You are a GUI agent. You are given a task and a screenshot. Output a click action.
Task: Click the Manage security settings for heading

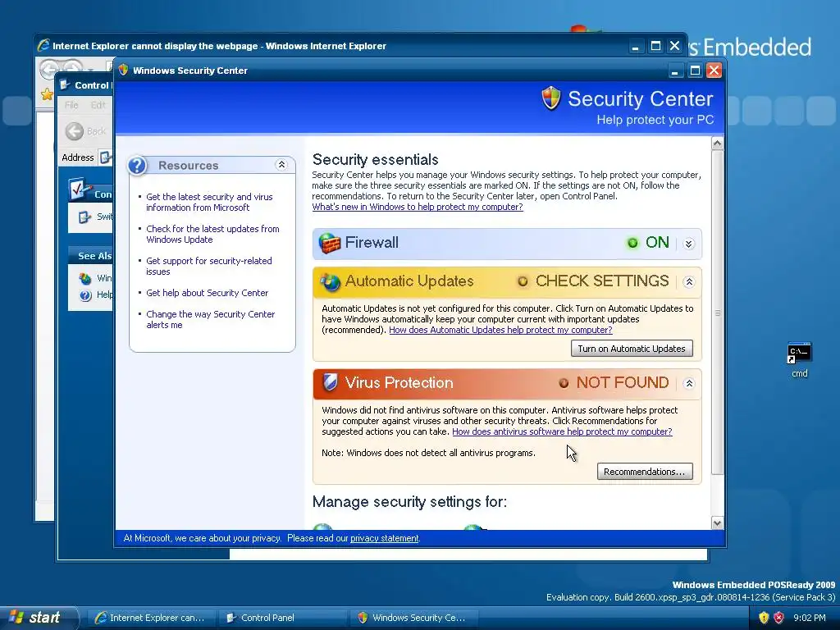[x=409, y=502]
